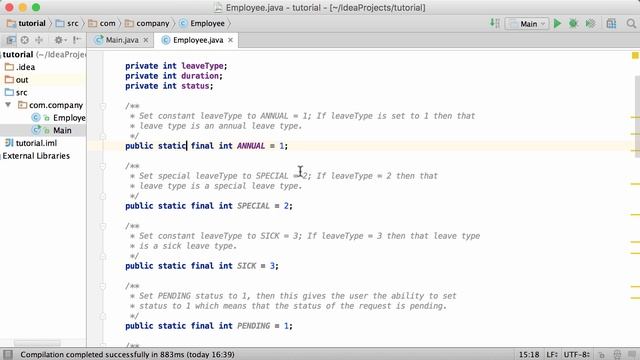The height and width of the screenshot is (360, 640).
Task: Click the PENDING constant name in code
Action: 253,326
